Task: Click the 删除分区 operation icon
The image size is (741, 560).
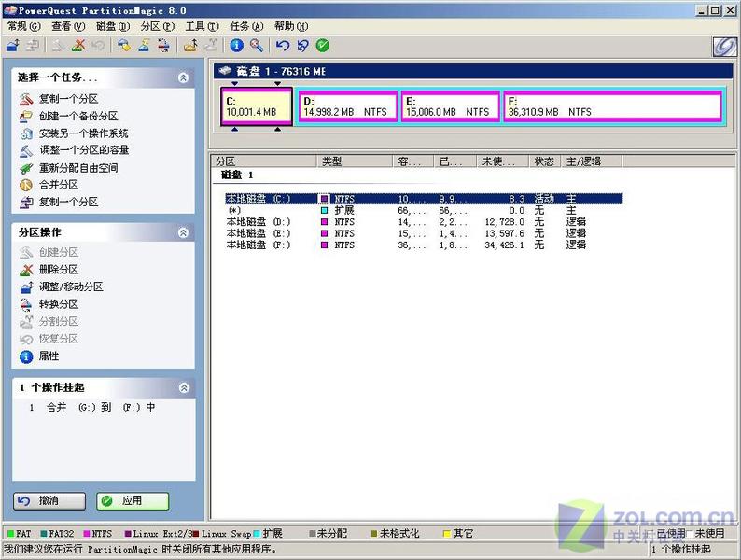Action: click(26, 270)
